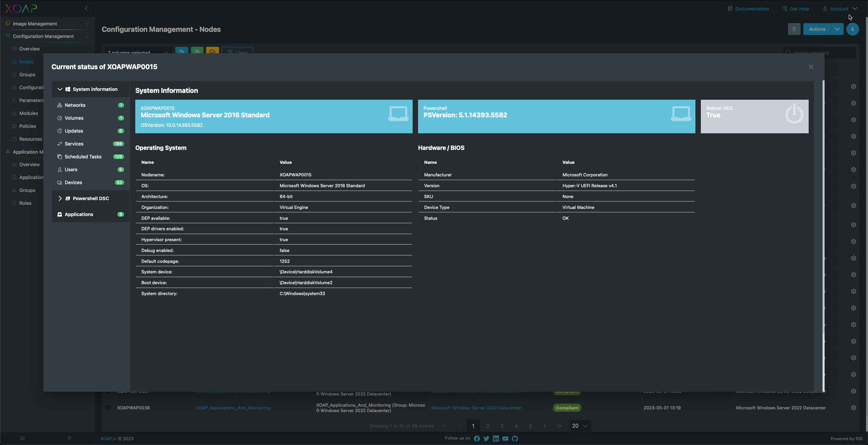Go to page 5
This screenshot has width=868, height=445.
coord(531,426)
